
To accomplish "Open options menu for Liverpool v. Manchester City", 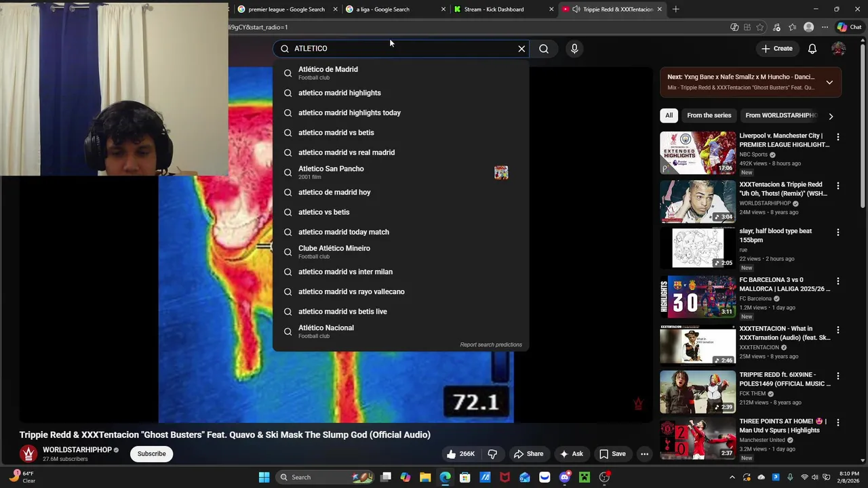I will [x=838, y=137].
